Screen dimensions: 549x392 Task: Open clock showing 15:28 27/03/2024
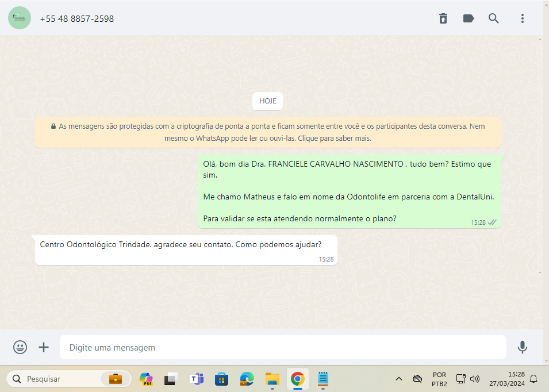click(x=507, y=379)
